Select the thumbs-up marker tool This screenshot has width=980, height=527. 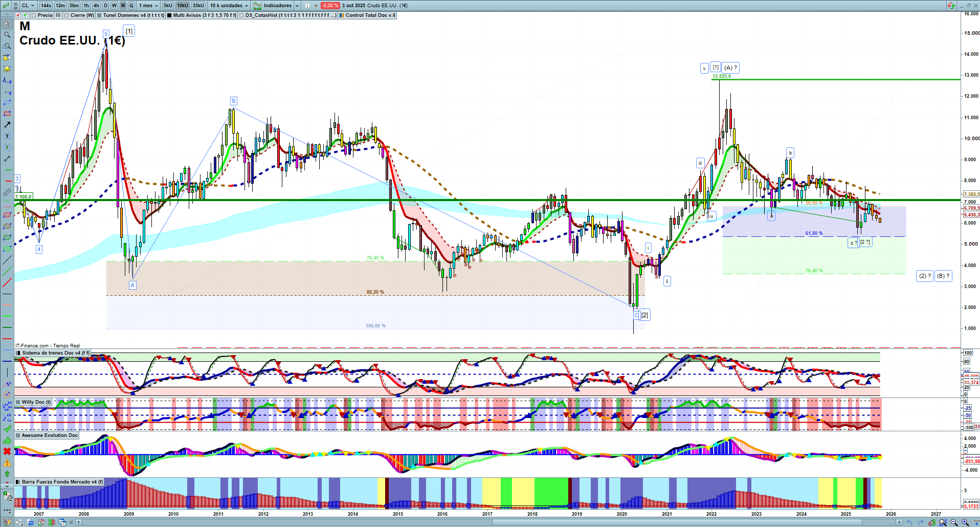7,440
